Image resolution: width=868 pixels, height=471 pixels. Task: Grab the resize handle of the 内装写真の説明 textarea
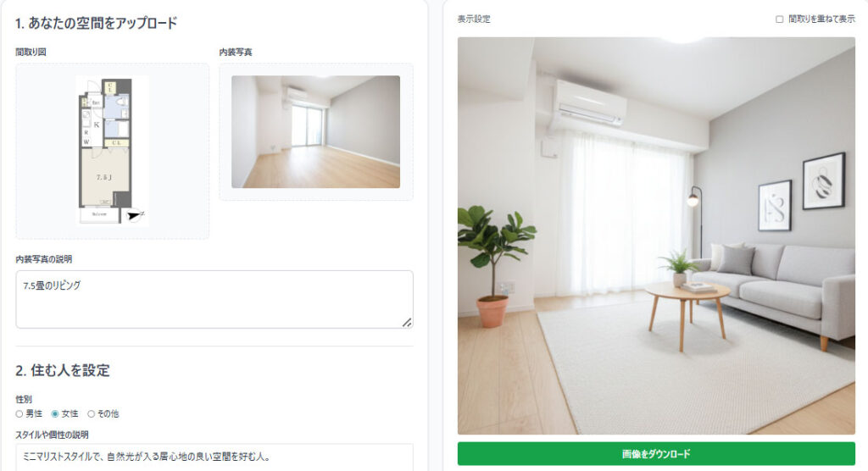(x=407, y=322)
